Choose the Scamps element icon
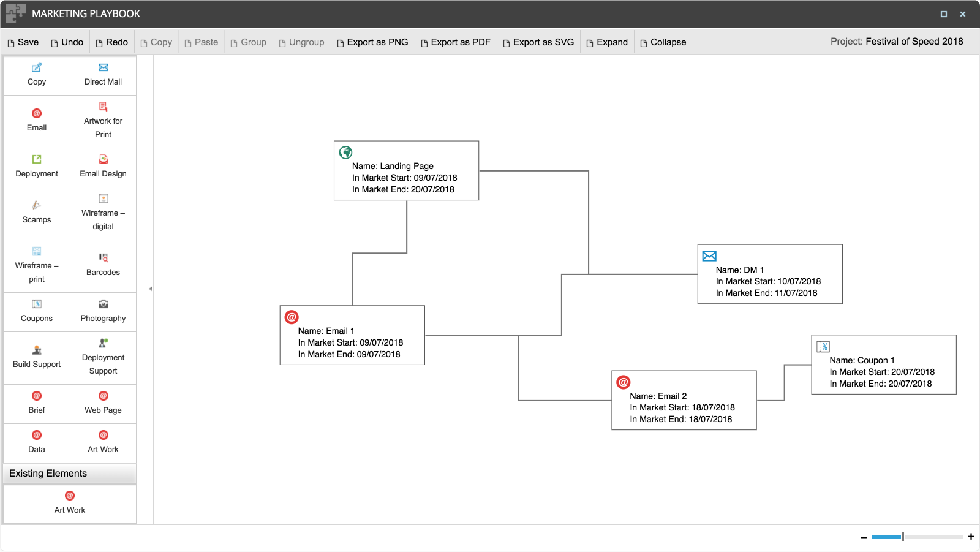Screen dimensions: 980x552 pos(37,206)
